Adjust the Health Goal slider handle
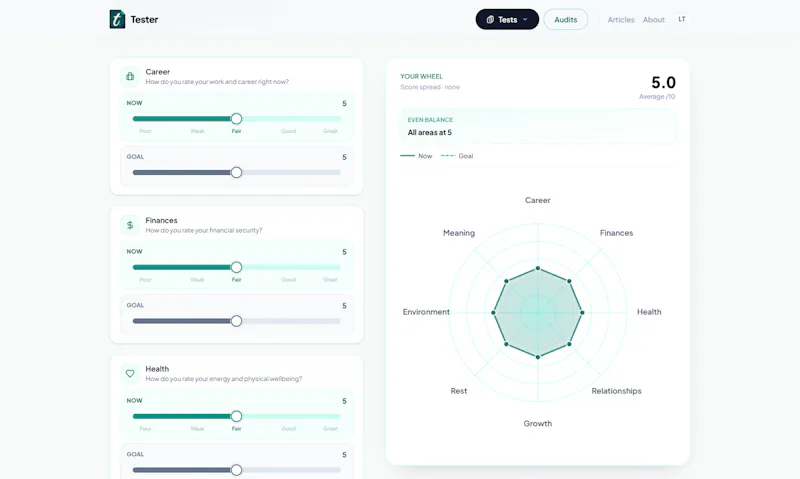 (x=236, y=470)
